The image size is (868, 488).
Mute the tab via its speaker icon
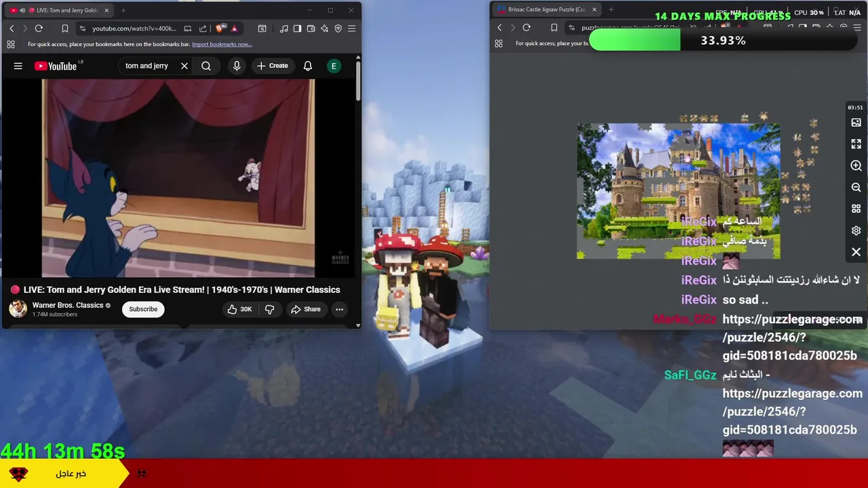pos(22,10)
